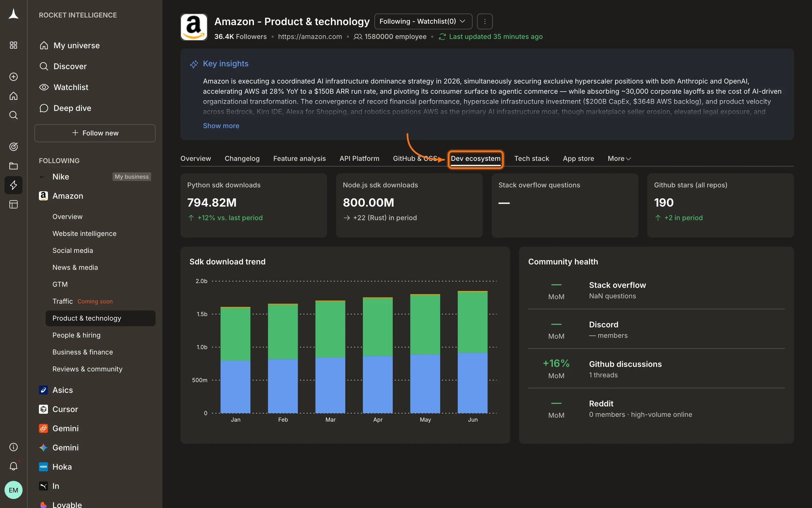Image resolution: width=812 pixels, height=508 pixels.
Task: Click the Python sdk downloads card
Action: (254, 205)
